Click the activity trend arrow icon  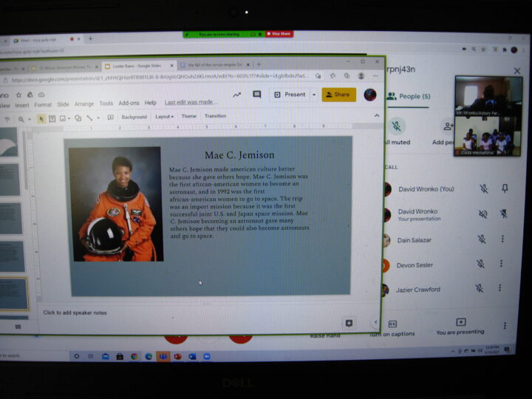pos(236,95)
